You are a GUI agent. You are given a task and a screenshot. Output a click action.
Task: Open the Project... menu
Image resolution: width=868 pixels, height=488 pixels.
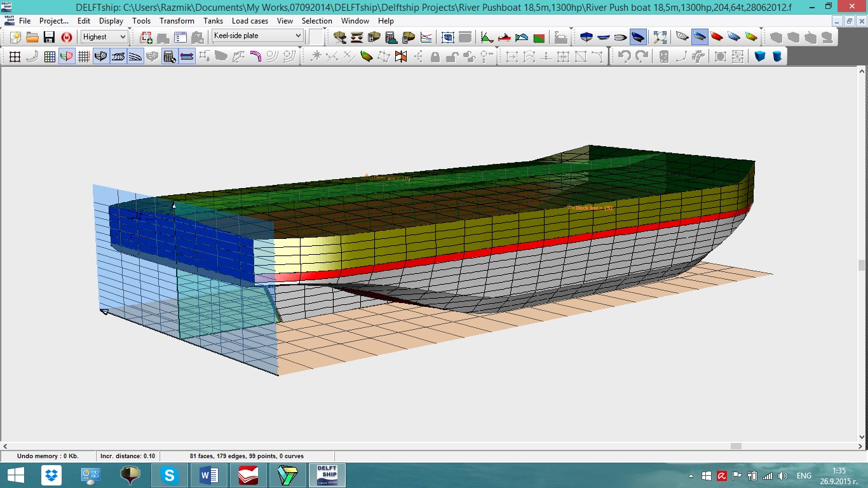click(54, 21)
